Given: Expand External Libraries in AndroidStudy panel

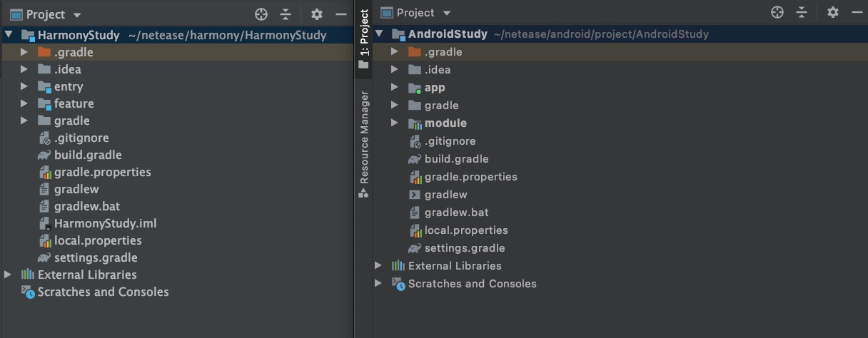Looking at the screenshot, I should pyautogui.click(x=378, y=266).
